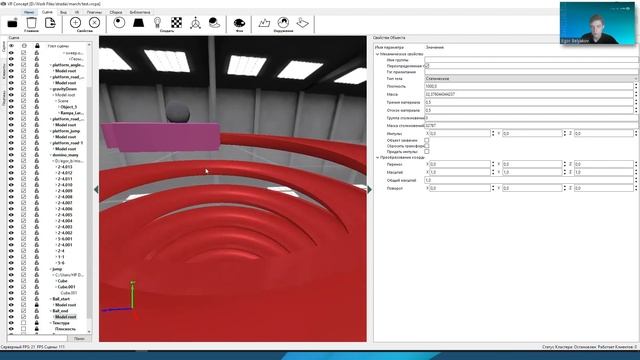Click the lock icon in the Ball_end row
Screen dimensions: 640x360
pyautogui.click(x=37, y=311)
